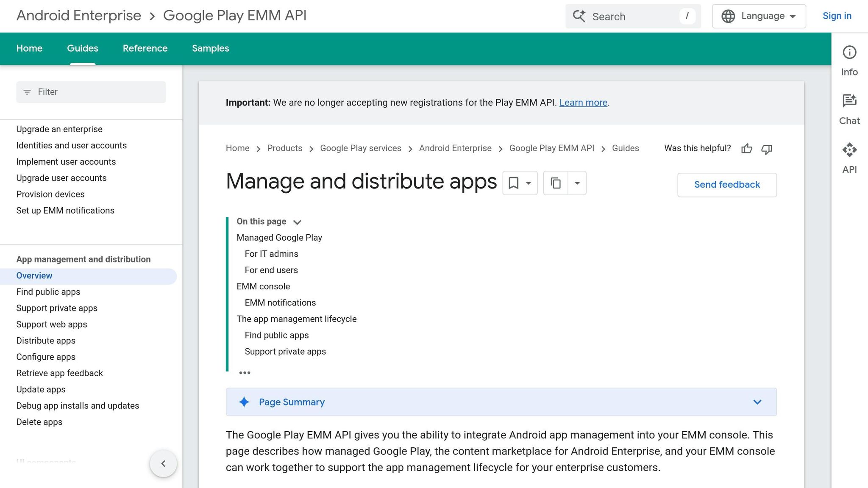The height and width of the screenshot is (488, 868).
Task: Open Upgrade user accounts in sidebar
Action: 61,178
